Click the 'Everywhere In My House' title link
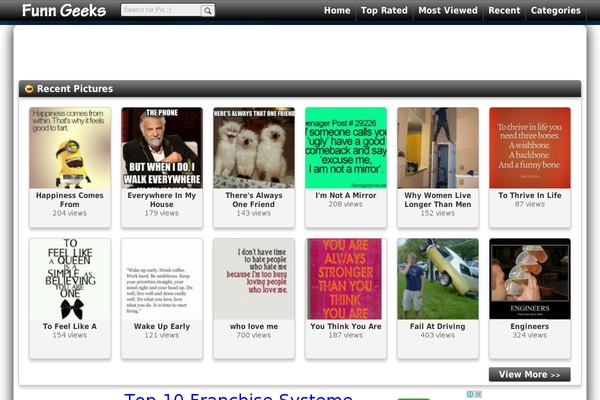 pyautogui.click(x=162, y=200)
